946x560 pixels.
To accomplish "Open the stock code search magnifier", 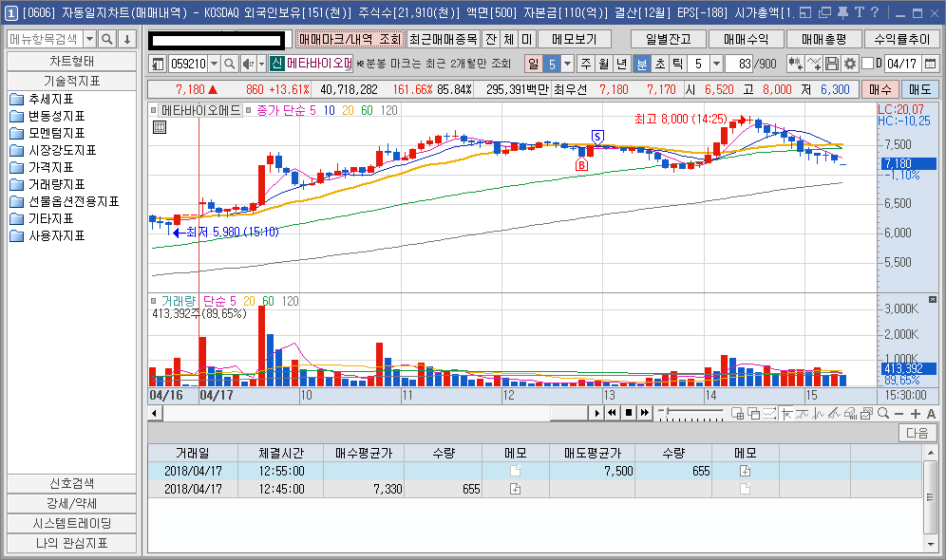I will [229, 64].
